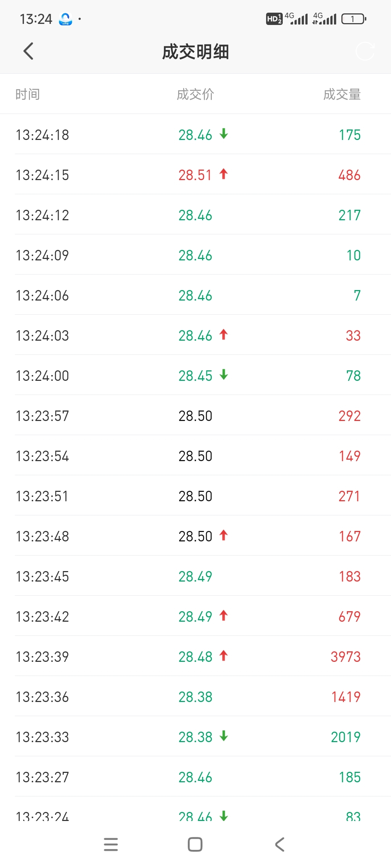
Task: Open the Android recent apps menu icon
Action: tap(111, 844)
